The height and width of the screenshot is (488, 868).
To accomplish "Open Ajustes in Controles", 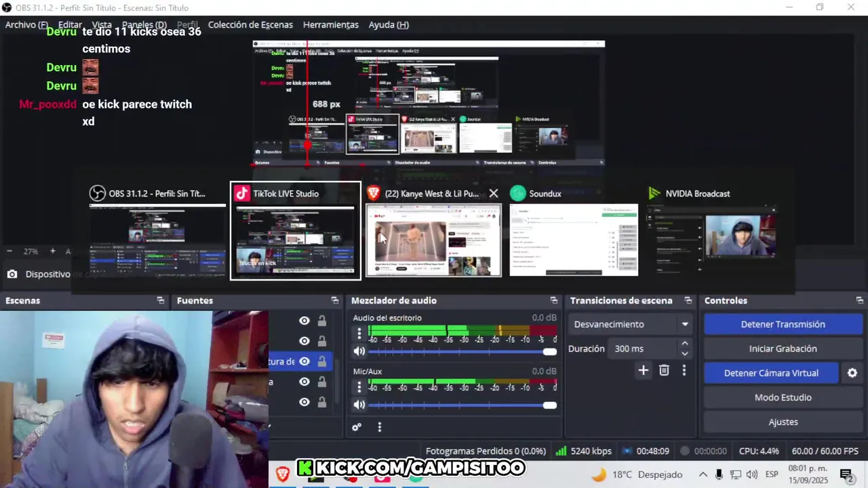I will 783,422.
